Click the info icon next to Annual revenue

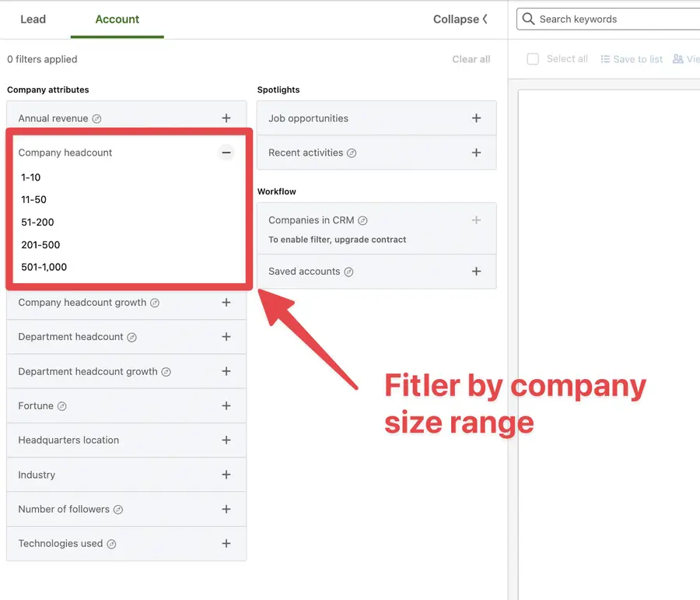(x=95, y=117)
